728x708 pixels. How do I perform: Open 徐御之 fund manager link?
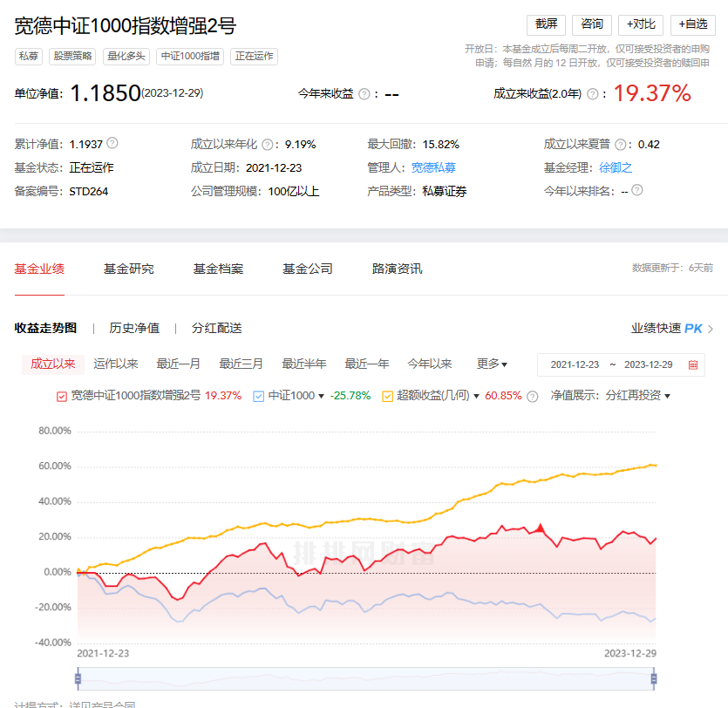pos(616,167)
